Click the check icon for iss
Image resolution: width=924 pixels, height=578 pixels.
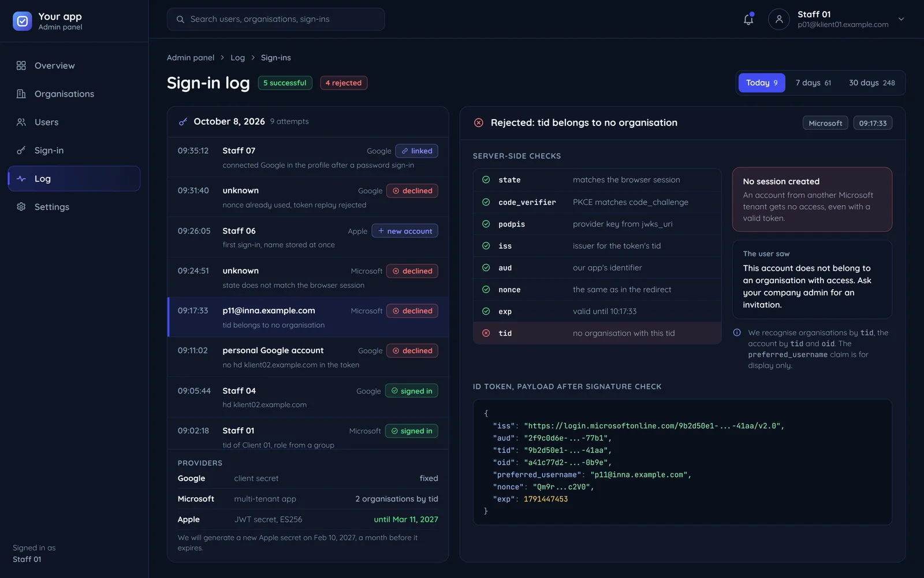click(x=486, y=246)
